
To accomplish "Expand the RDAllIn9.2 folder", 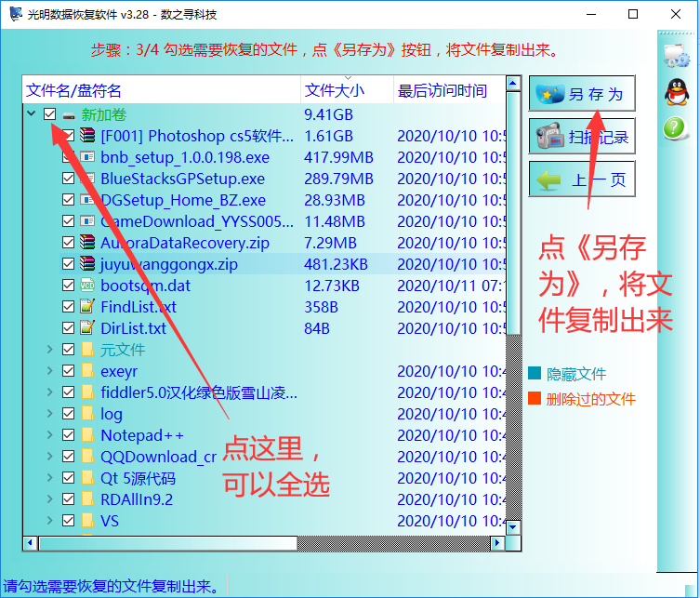I will pos(50,498).
